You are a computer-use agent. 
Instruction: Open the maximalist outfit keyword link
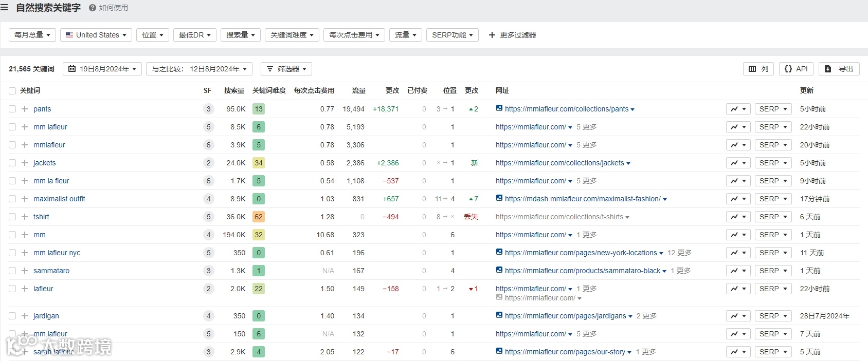tap(59, 199)
